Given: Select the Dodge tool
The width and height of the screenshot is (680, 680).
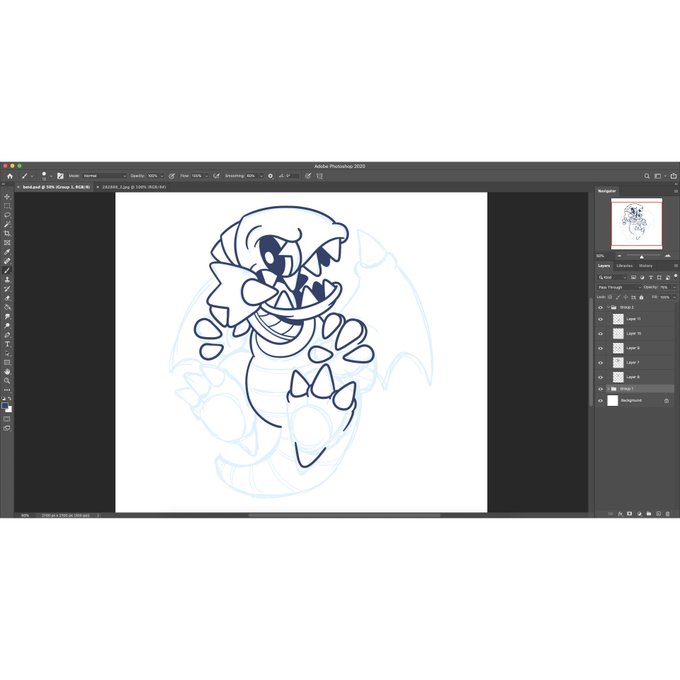Looking at the screenshot, I should click(x=7, y=326).
